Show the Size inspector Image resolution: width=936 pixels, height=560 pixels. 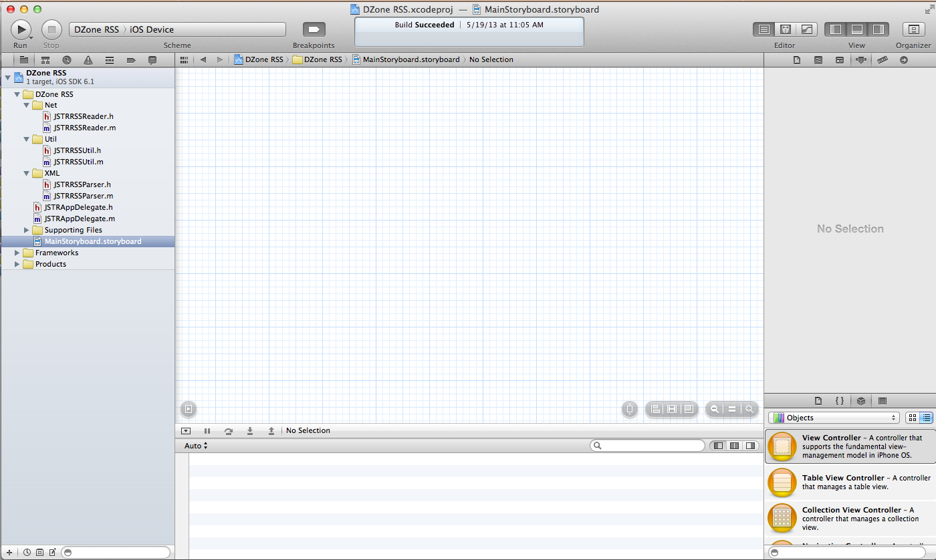(x=883, y=60)
